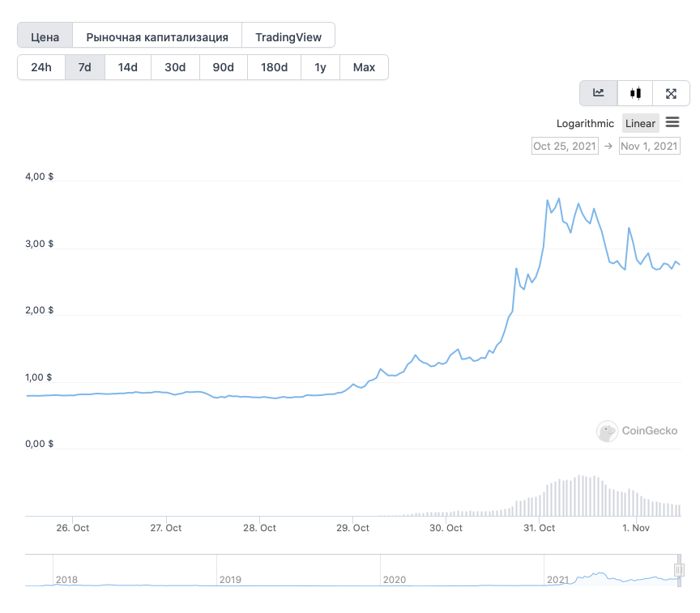The image size is (700, 613).
Task: Open chart hamburger context menu
Action: tap(672, 122)
